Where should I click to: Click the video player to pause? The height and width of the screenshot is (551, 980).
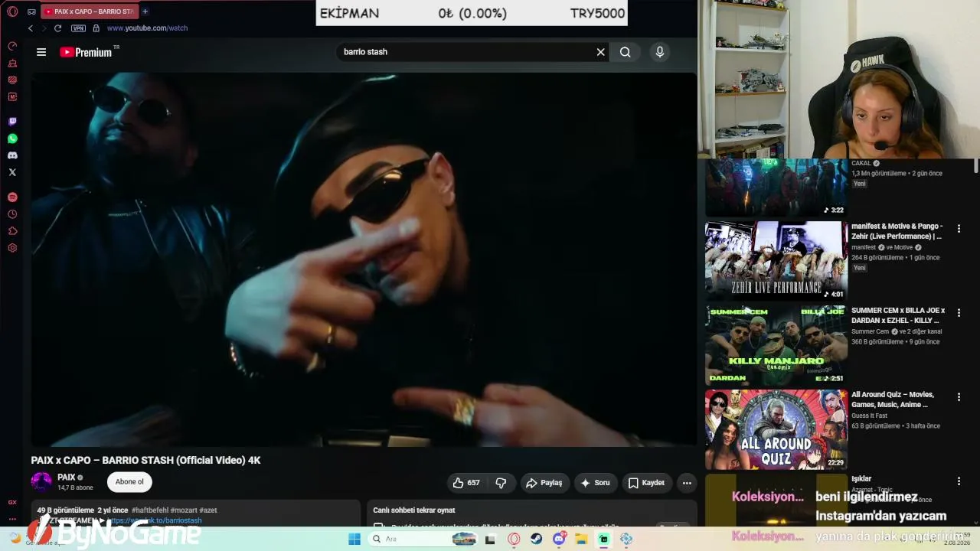[364, 259]
